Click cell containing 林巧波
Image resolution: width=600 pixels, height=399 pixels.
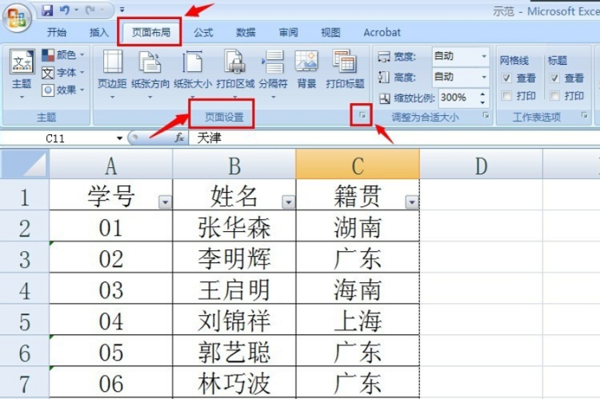tap(234, 382)
